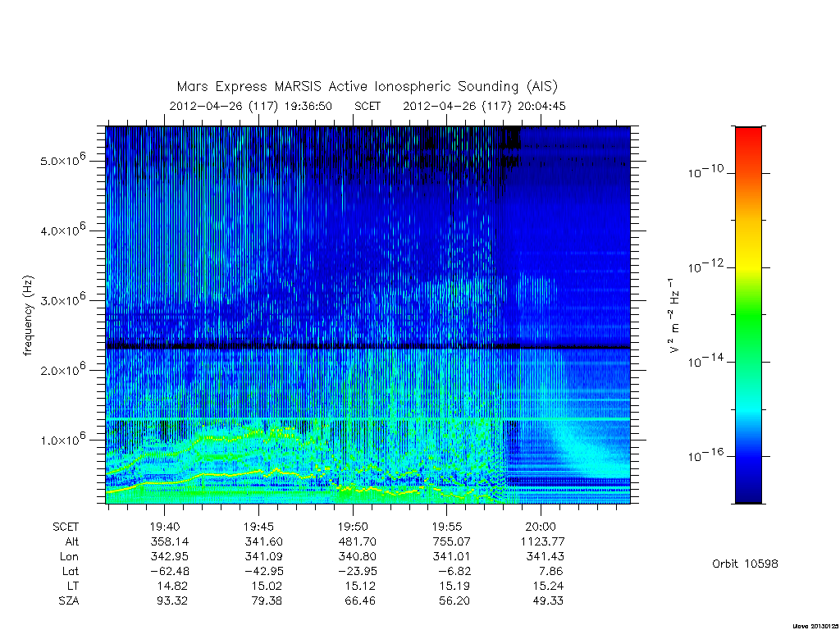Screen dimensions: 840x630
Task: Click the latitude value -42.95
Action: pyautogui.click(x=263, y=571)
